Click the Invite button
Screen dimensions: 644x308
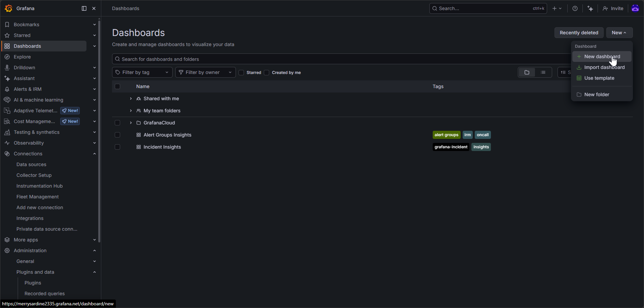click(613, 8)
